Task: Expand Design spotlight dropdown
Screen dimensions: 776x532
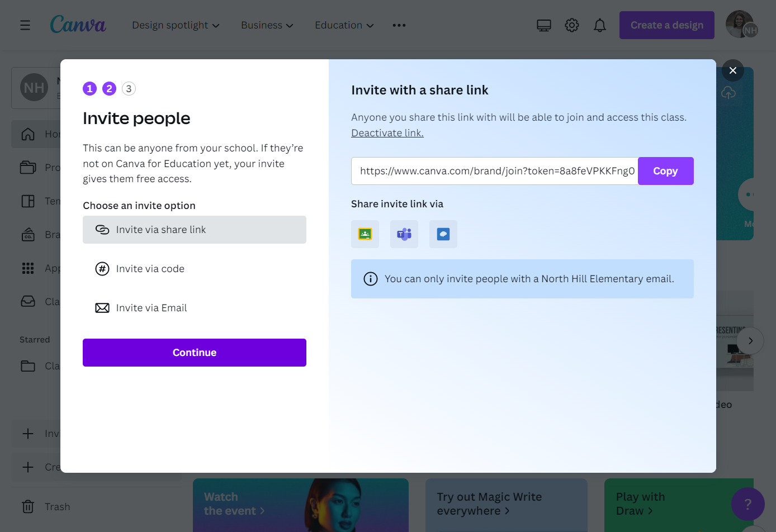Action: [176, 25]
